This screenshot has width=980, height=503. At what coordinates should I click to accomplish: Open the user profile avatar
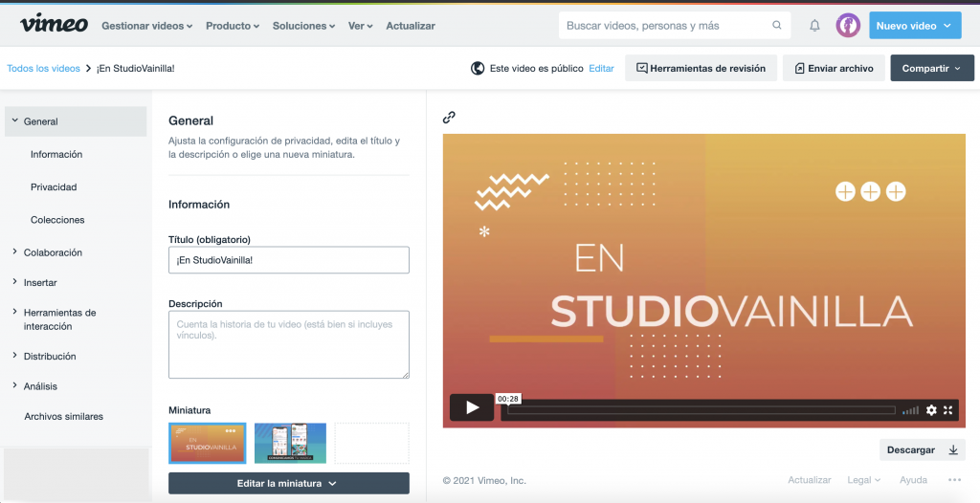pyautogui.click(x=848, y=26)
